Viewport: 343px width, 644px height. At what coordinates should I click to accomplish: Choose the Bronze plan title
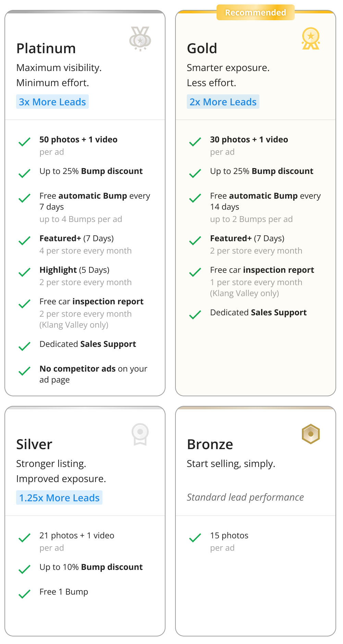pos(210,444)
